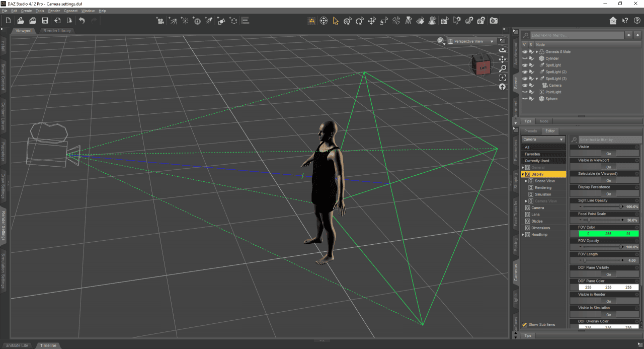Viewport: 644px width, 349px height.
Task: Open the Render icon in the top-right toolbar
Action: click(x=494, y=21)
